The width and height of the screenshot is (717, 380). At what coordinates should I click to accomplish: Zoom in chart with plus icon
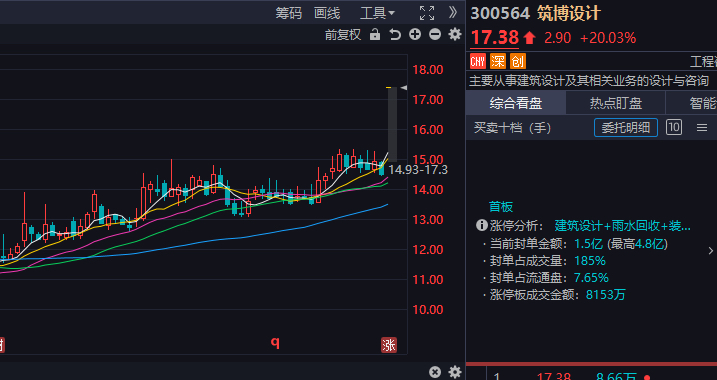click(x=415, y=34)
